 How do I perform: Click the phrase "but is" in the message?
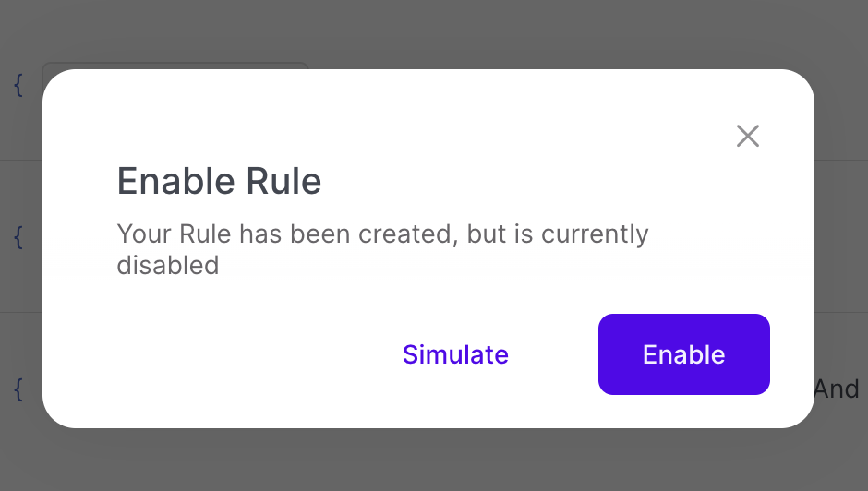click(x=500, y=234)
